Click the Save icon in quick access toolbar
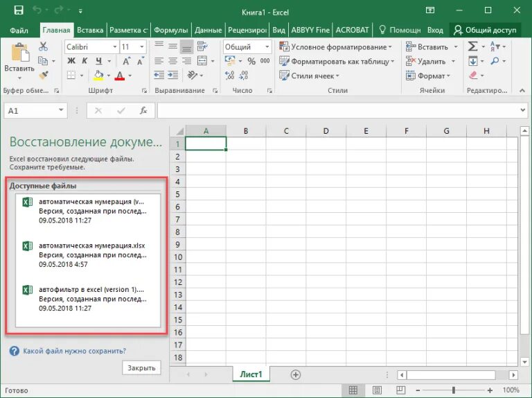Image resolution: width=532 pixels, height=398 pixels. [x=19, y=10]
